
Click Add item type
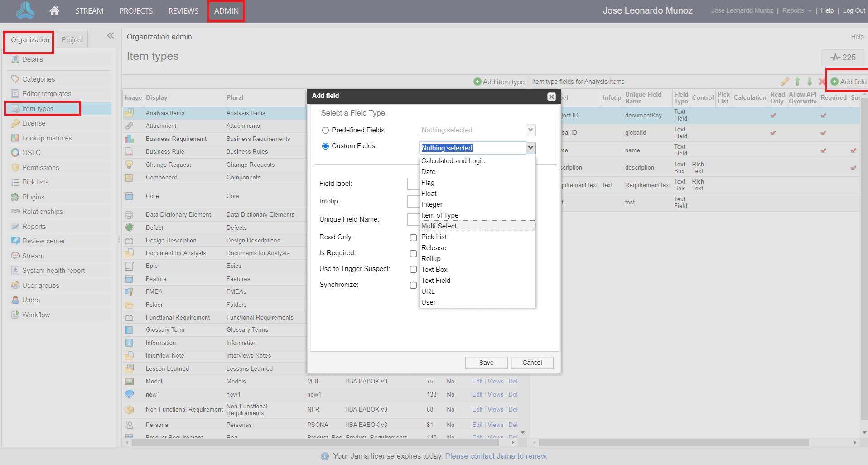[x=499, y=82]
